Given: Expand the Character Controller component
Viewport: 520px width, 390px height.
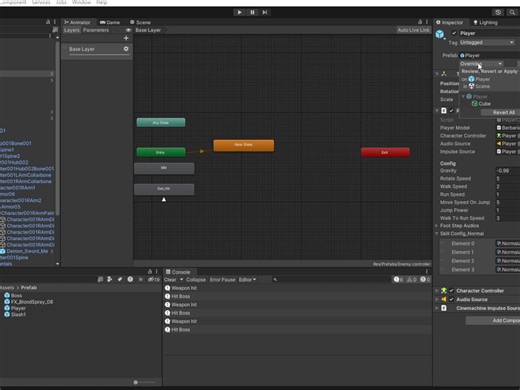Looking at the screenshot, I should click(x=437, y=291).
